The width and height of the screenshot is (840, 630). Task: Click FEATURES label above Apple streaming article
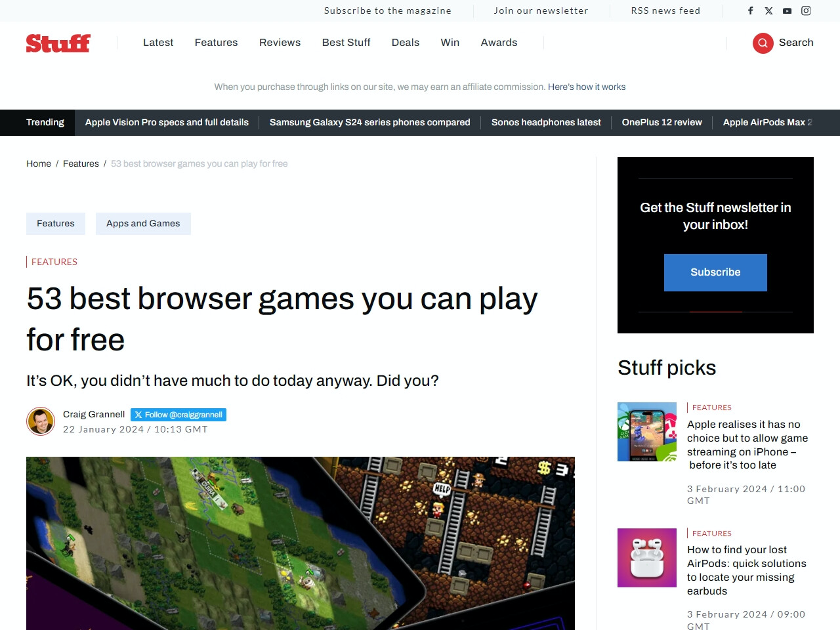point(712,408)
